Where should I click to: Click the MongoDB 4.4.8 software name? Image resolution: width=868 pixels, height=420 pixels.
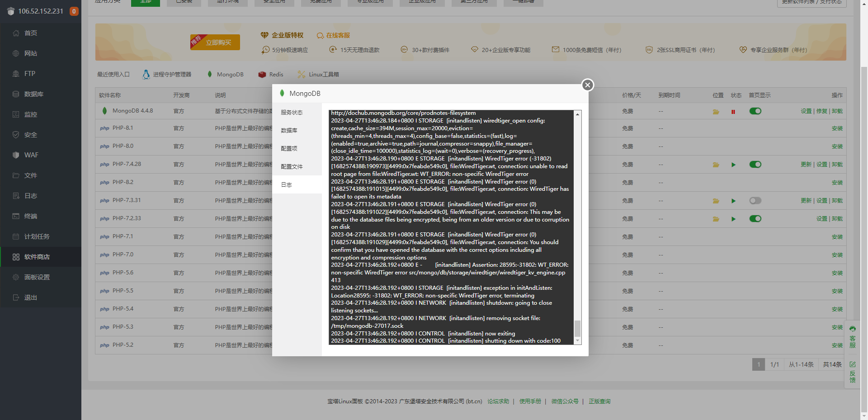133,111
